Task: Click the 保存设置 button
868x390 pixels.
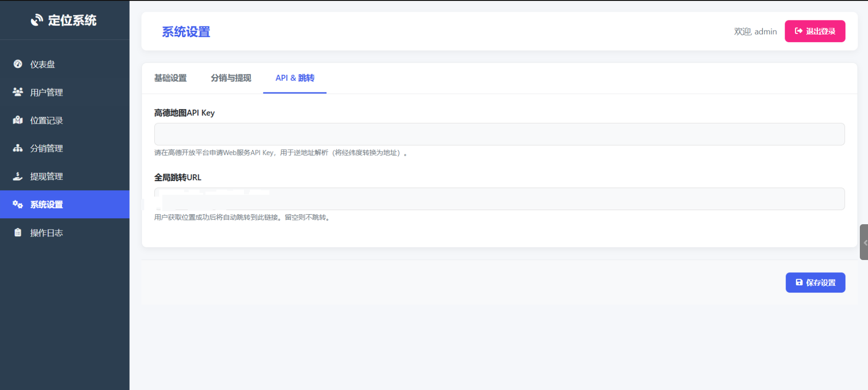Action: (815, 283)
